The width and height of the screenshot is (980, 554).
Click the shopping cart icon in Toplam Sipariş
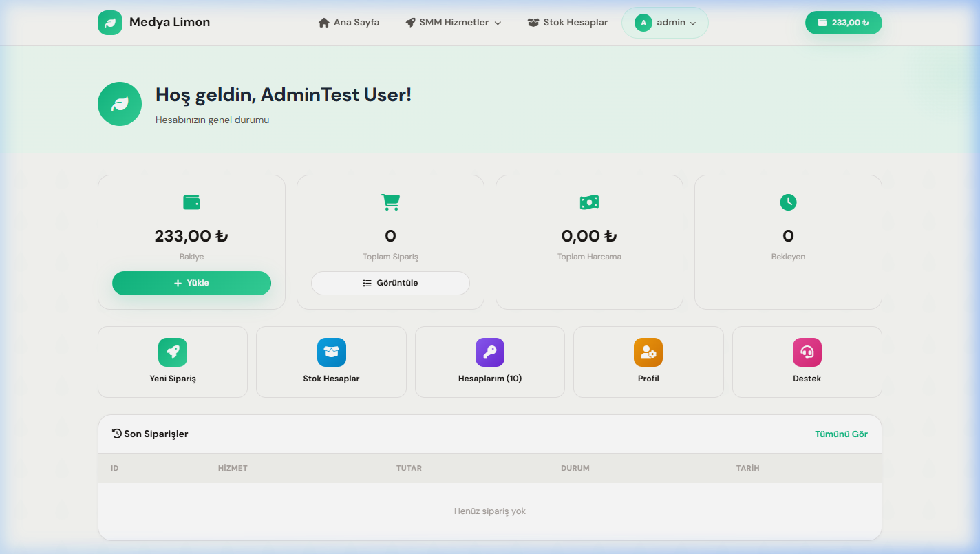(x=390, y=202)
